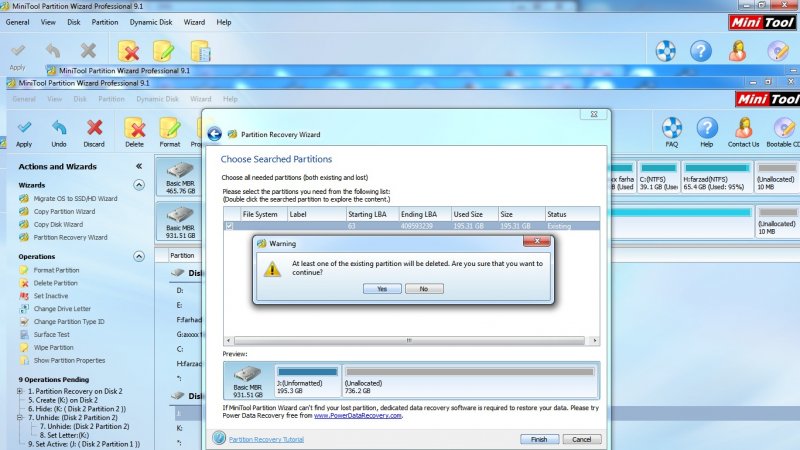800x450 pixels.
Task: Open the Wizard menu in the outermost window
Action: pos(194,22)
